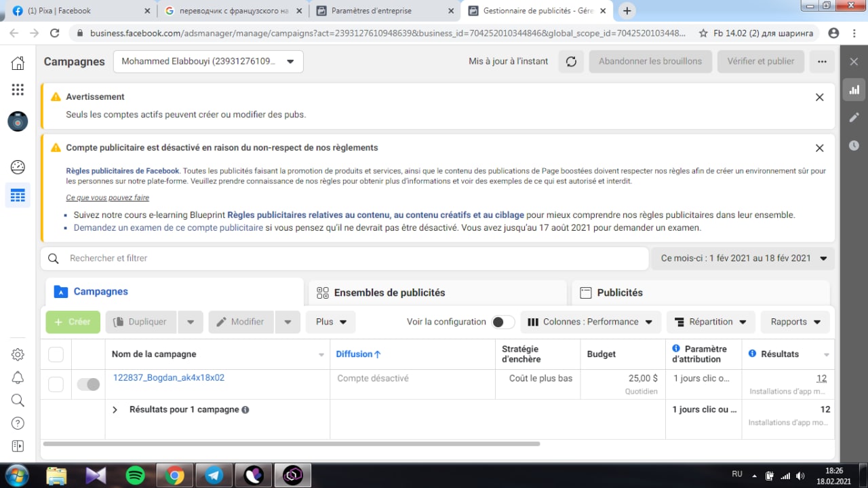Screen dimensions: 868x488
Task: Dismiss the Avertissement warning banner
Action: click(x=819, y=97)
